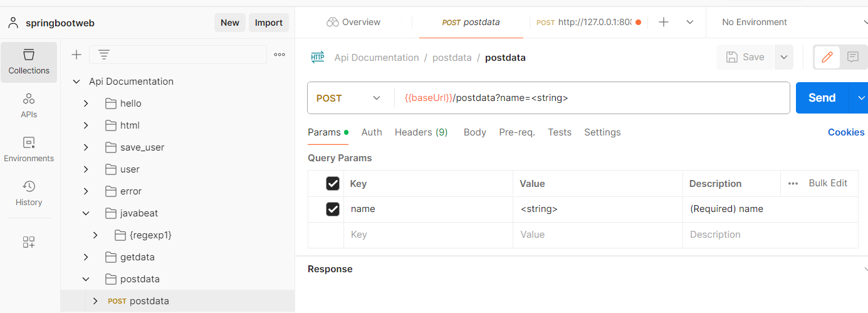Image resolution: width=868 pixels, height=313 pixels.
Task: Click the plus icon to create collection
Action: pos(76,55)
